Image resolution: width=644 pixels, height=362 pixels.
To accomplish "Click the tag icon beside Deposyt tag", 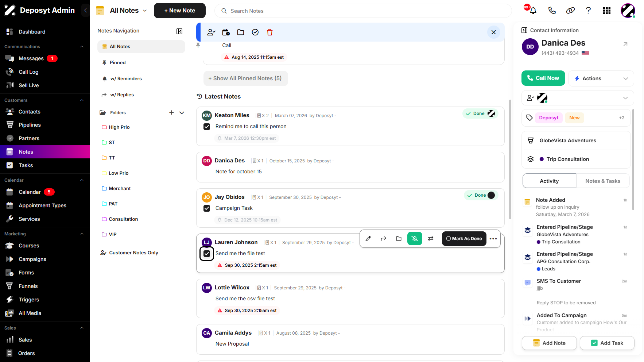I will [529, 118].
